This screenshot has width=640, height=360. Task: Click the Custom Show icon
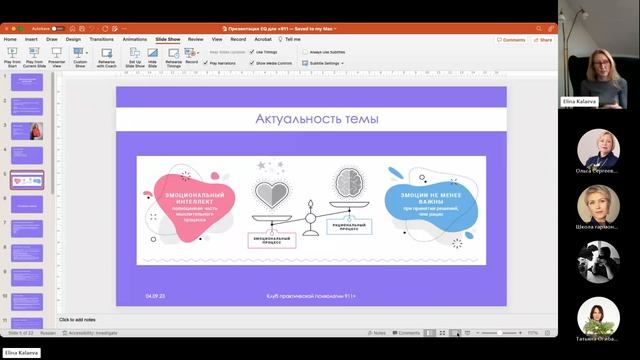(78, 53)
